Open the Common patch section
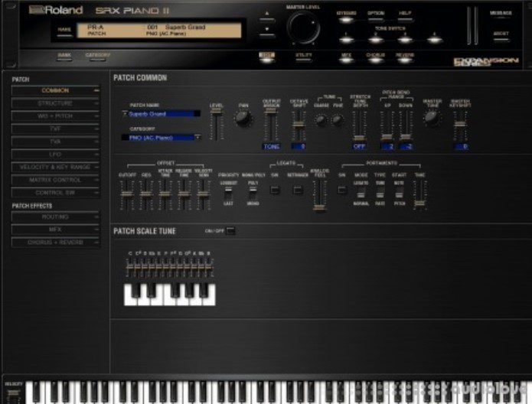The height and width of the screenshot is (404, 532). [55, 90]
